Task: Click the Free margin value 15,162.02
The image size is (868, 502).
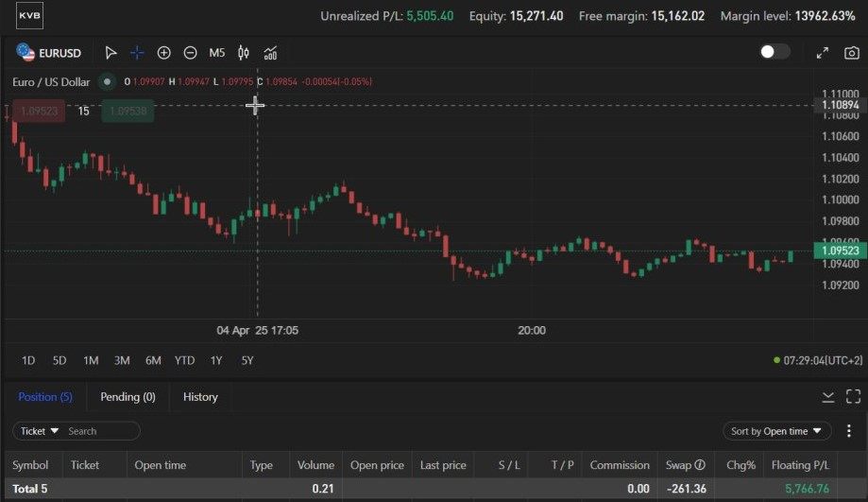Action: [x=678, y=16]
